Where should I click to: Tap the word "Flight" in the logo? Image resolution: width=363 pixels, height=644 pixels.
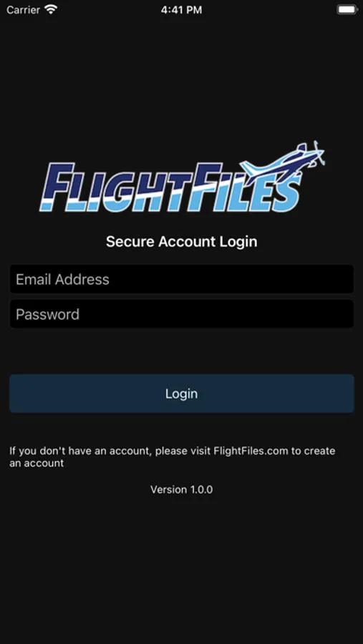[x=116, y=187]
